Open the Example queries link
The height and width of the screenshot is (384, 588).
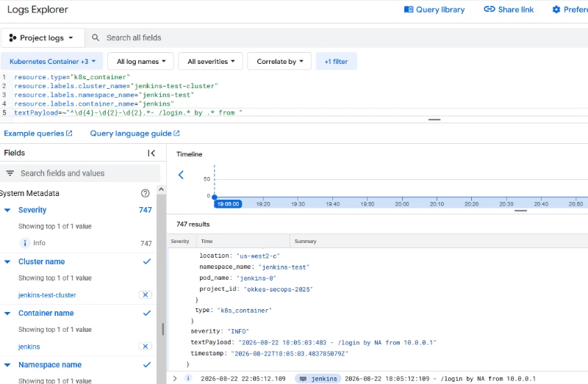[x=38, y=134]
